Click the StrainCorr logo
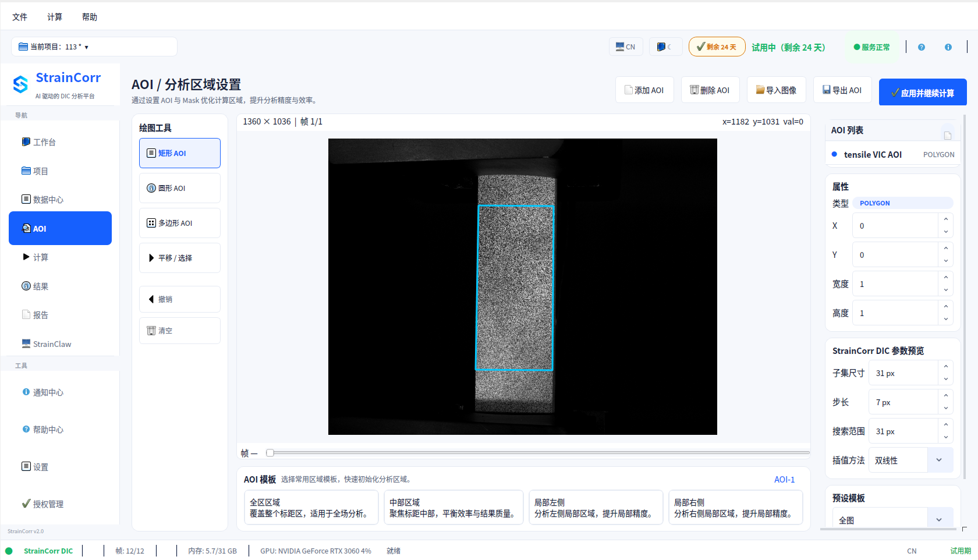The height and width of the screenshot is (560, 978). coord(20,84)
